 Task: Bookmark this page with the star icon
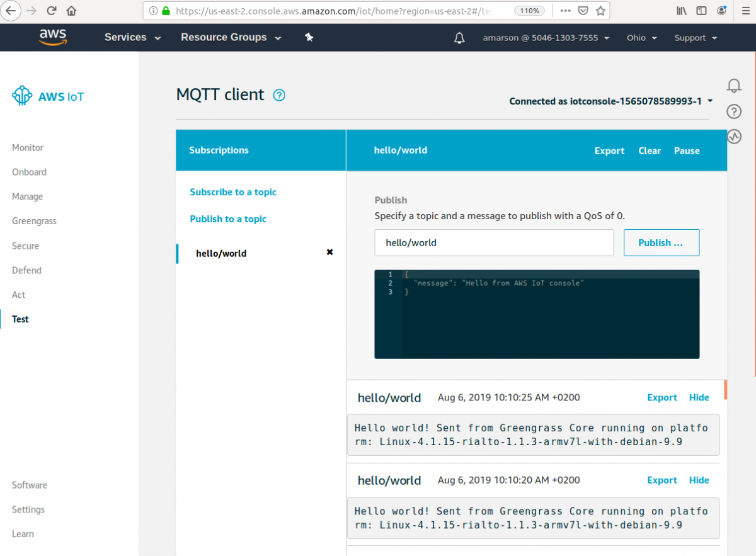coord(600,11)
